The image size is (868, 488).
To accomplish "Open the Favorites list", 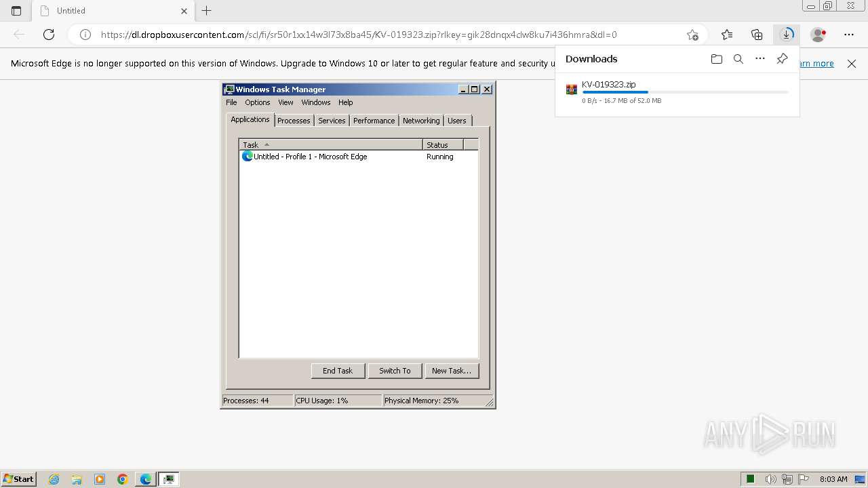I will pyautogui.click(x=727, y=35).
